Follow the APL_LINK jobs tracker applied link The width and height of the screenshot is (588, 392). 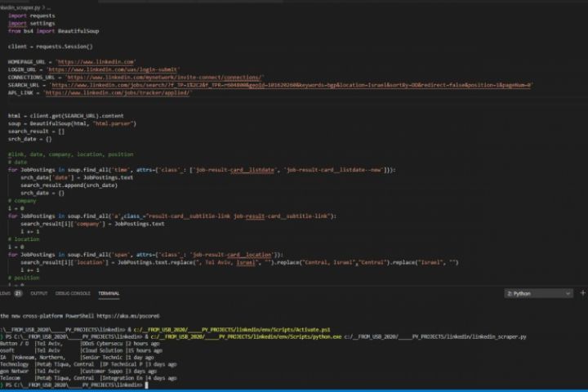click(x=118, y=92)
